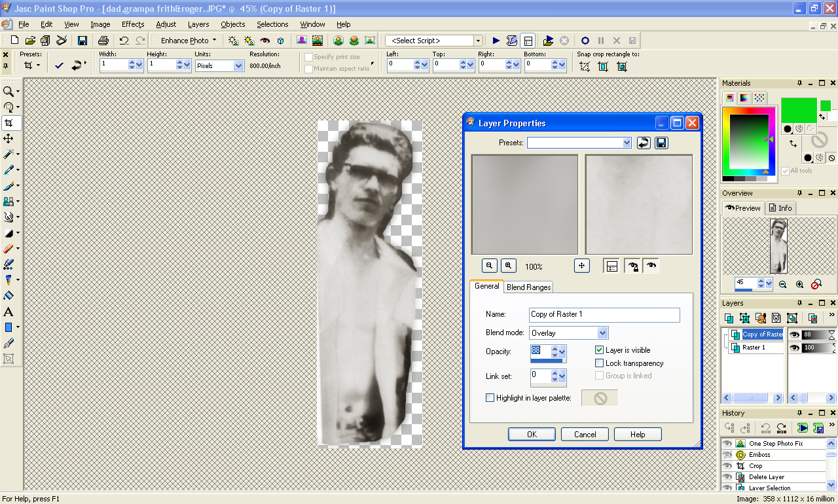Image resolution: width=838 pixels, height=504 pixels.
Task: Create a new image with the New icon
Action: coord(14,41)
